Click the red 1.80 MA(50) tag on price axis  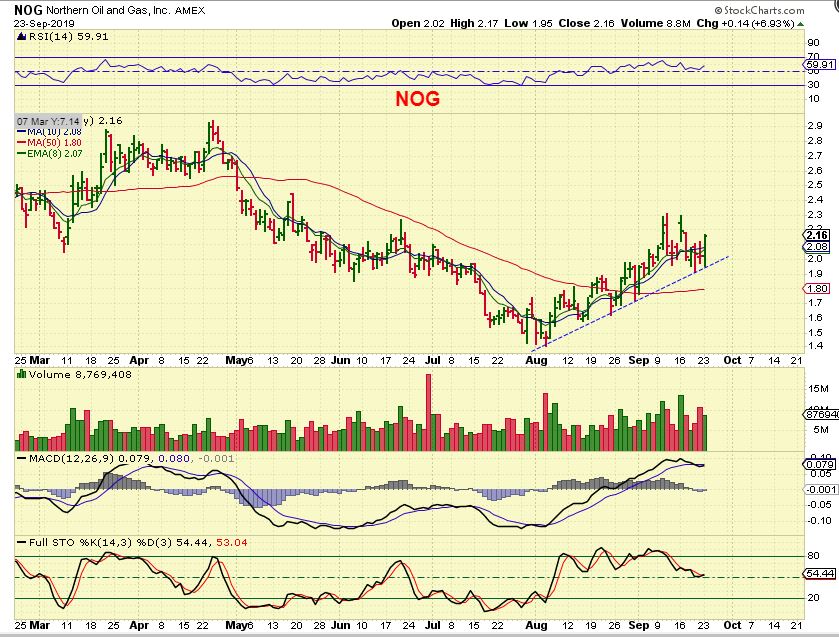click(817, 289)
